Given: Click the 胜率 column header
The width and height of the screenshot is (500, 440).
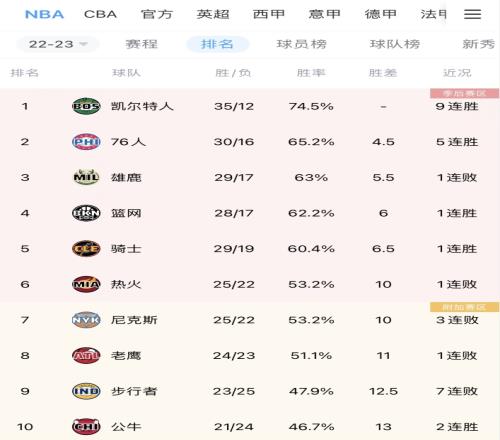Looking at the screenshot, I should pos(311,73).
